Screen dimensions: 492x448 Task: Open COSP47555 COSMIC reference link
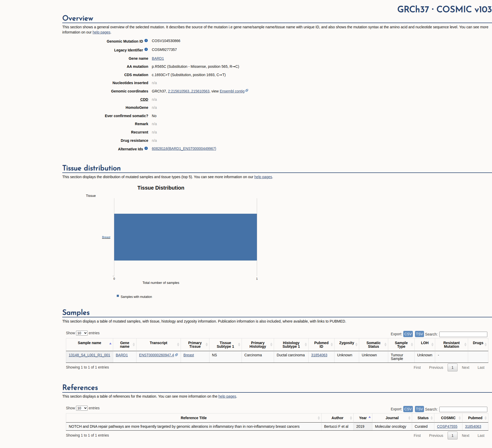coord(447,426)
